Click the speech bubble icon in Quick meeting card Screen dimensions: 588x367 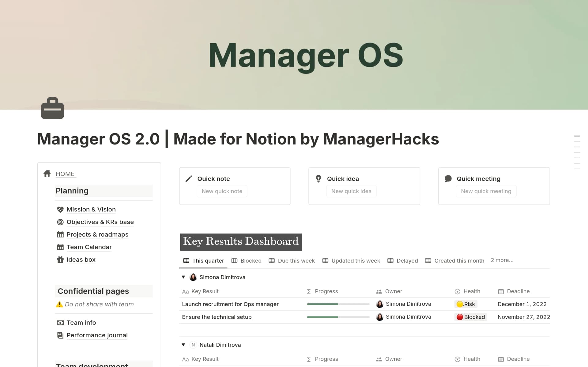[448, 178]
